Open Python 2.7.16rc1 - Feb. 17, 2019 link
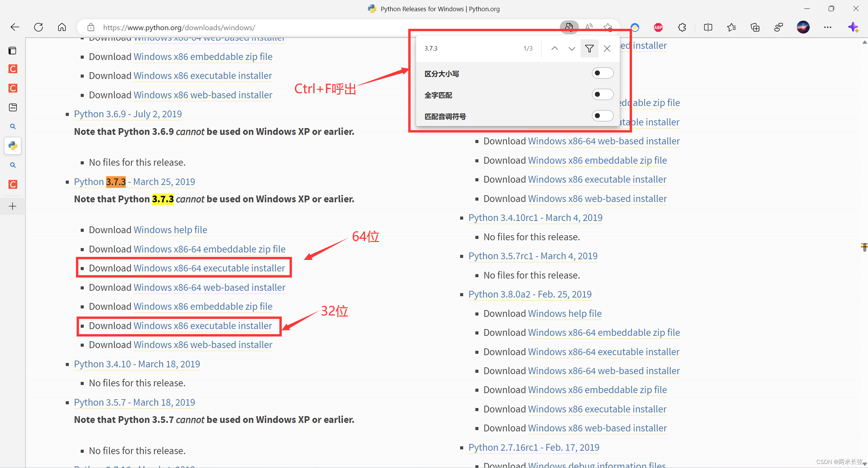 tap(534, 447)
